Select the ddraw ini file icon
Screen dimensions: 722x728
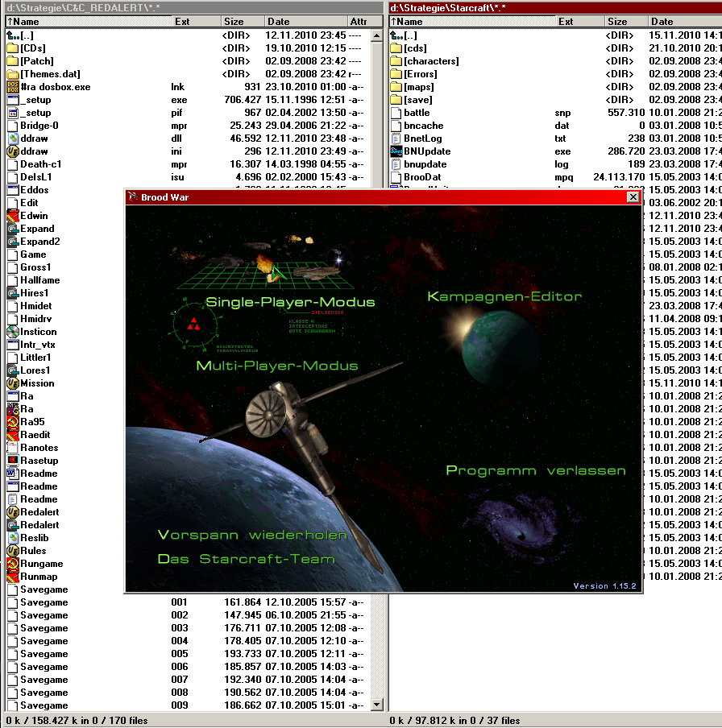click(13, 151)
